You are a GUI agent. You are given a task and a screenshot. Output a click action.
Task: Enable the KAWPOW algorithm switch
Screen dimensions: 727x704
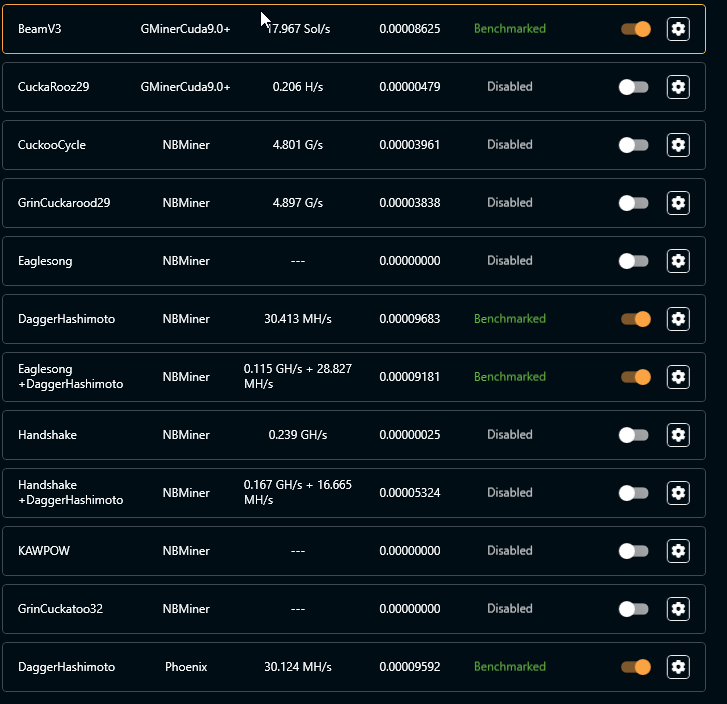click(633, 550)
